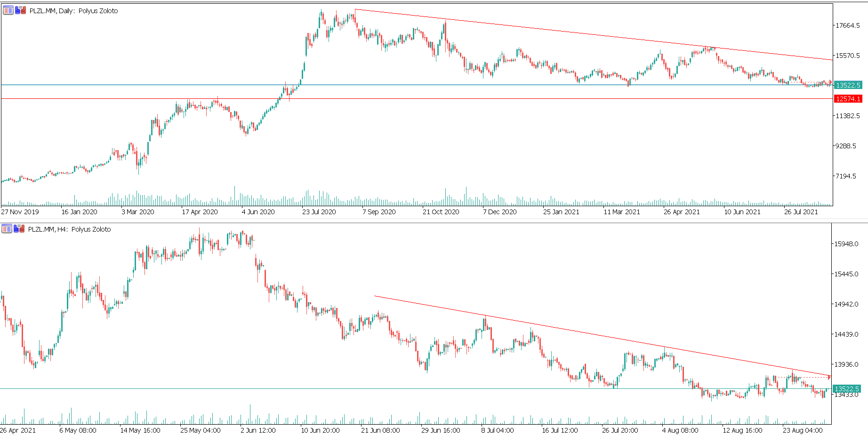Click the 15948.0 price scale label
This screenshot has width=868, height=435.
pyautogui.click(x=846, y=244)
